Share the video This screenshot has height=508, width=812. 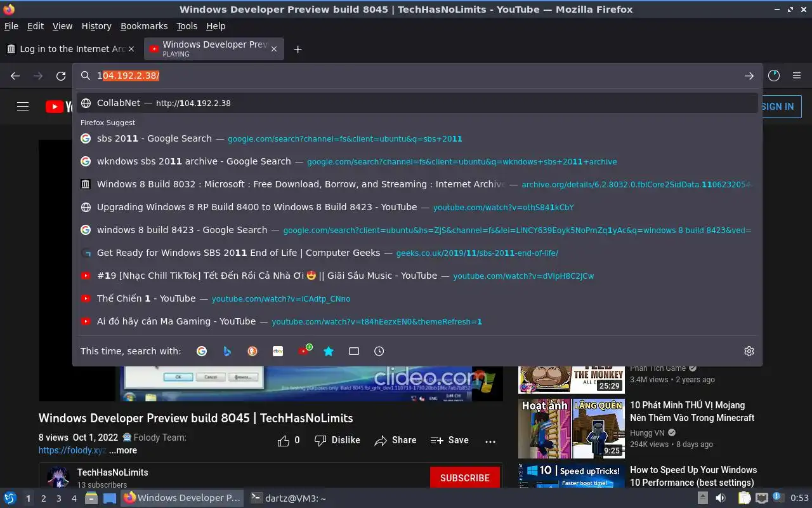[395, 440]
